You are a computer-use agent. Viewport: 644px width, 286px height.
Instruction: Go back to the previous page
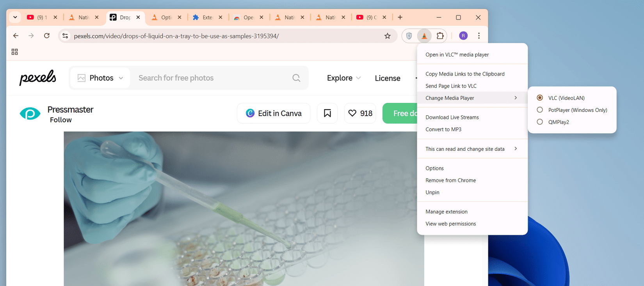[x=16, y=36]
